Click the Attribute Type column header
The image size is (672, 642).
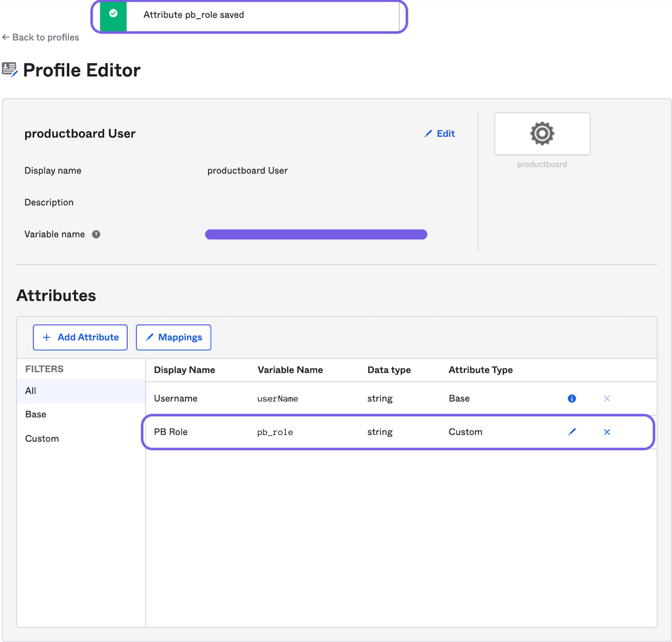point(481,370)
